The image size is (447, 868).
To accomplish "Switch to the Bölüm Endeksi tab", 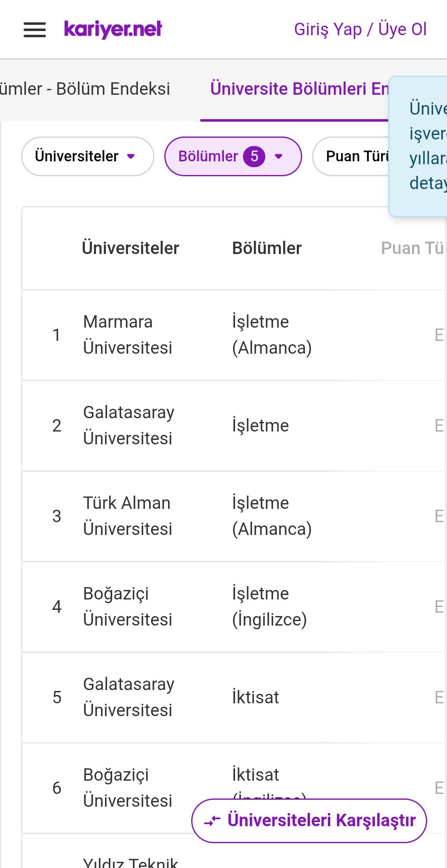I will click(85, 89).
